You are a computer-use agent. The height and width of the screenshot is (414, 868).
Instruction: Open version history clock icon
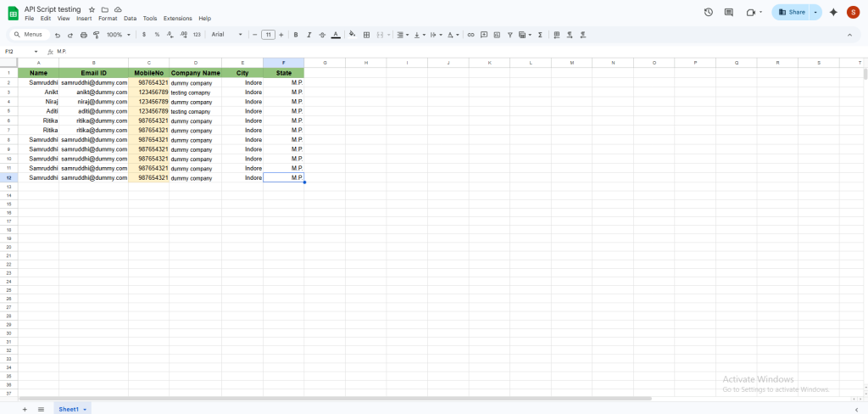tap(709, 12)
